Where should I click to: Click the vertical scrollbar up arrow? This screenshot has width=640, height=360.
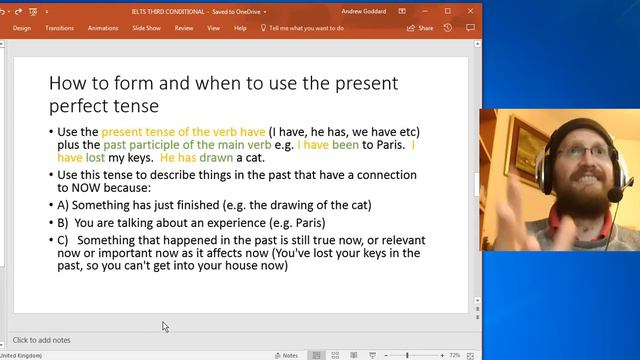478,44
